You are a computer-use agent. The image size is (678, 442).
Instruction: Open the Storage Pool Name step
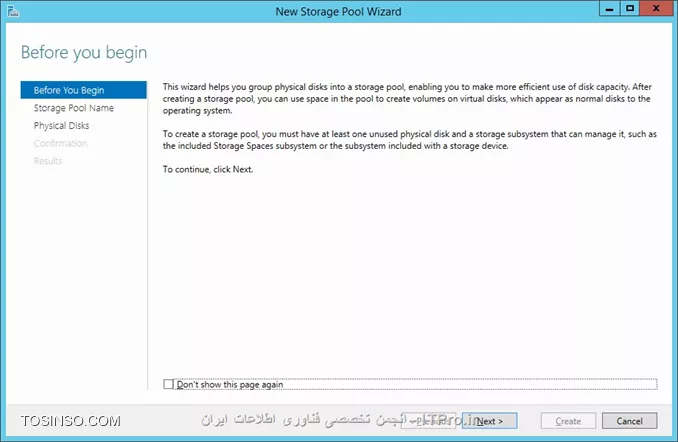pos(74,108)
